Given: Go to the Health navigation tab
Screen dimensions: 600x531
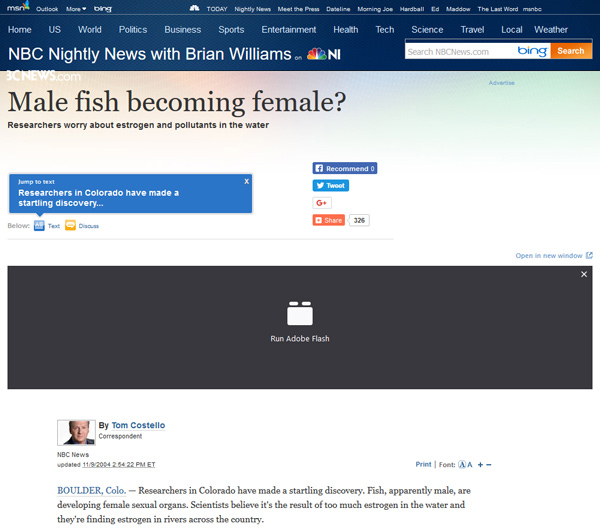Looking at the screenshot, I should [346, 30].
